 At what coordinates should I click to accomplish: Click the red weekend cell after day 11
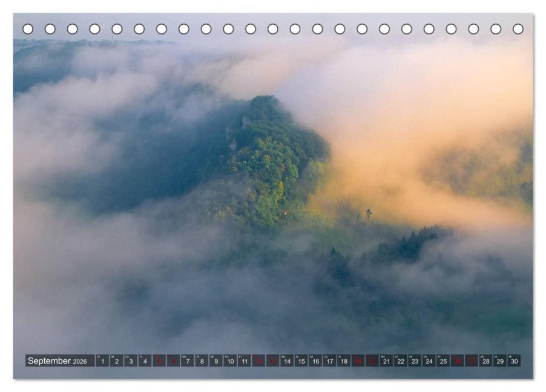click(x=258, y=361)
